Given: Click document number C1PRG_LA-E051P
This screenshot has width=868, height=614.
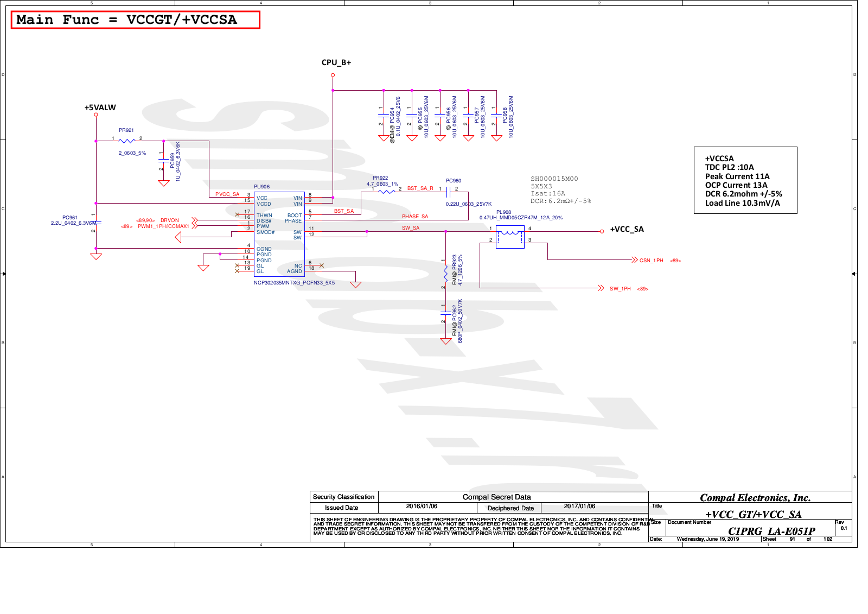Looking at the screenshot, I should coord(771,531).
